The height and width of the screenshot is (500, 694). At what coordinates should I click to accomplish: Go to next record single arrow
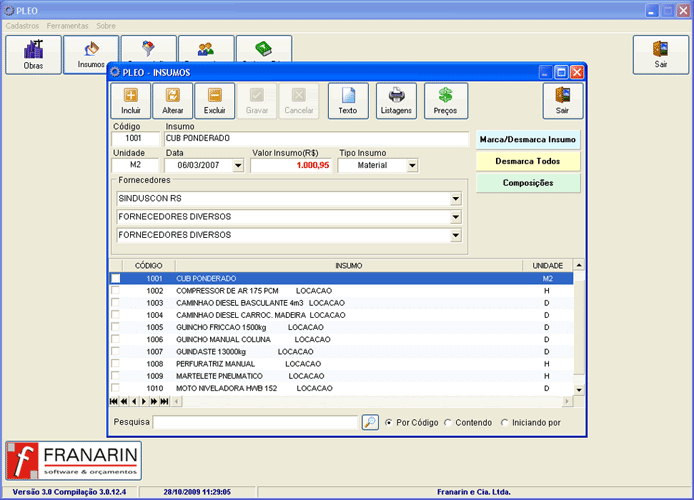point(144,401)
